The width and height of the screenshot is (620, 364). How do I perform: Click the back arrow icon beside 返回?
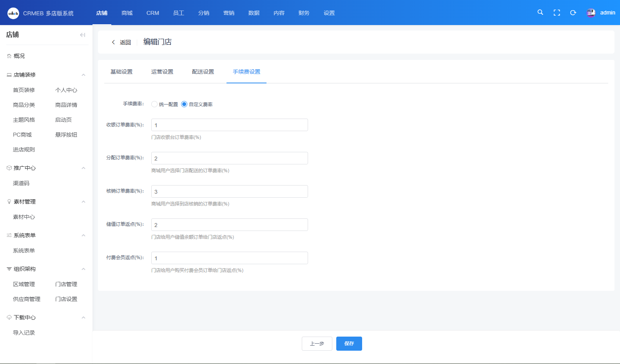(113, 42)
